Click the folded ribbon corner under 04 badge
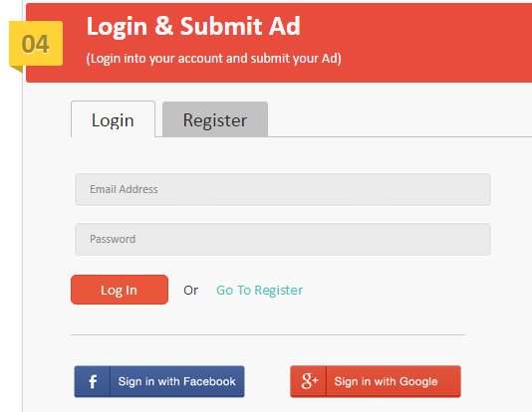The height and width of the screenshot is (412, 532). pos(18,69)
